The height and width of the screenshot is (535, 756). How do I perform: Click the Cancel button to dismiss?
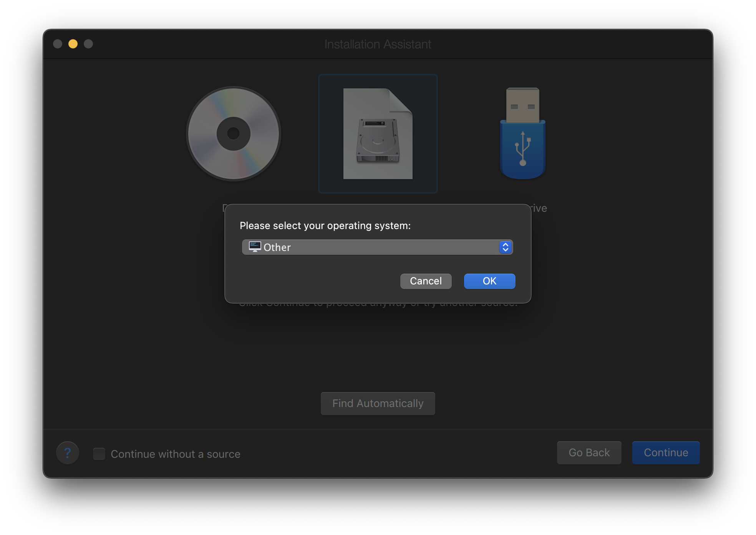(x=426, y=281)
